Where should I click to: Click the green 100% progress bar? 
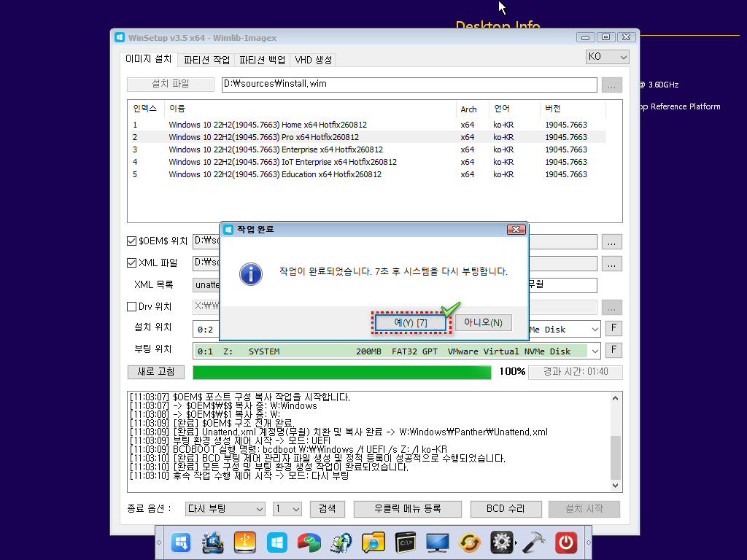[341, 373]
